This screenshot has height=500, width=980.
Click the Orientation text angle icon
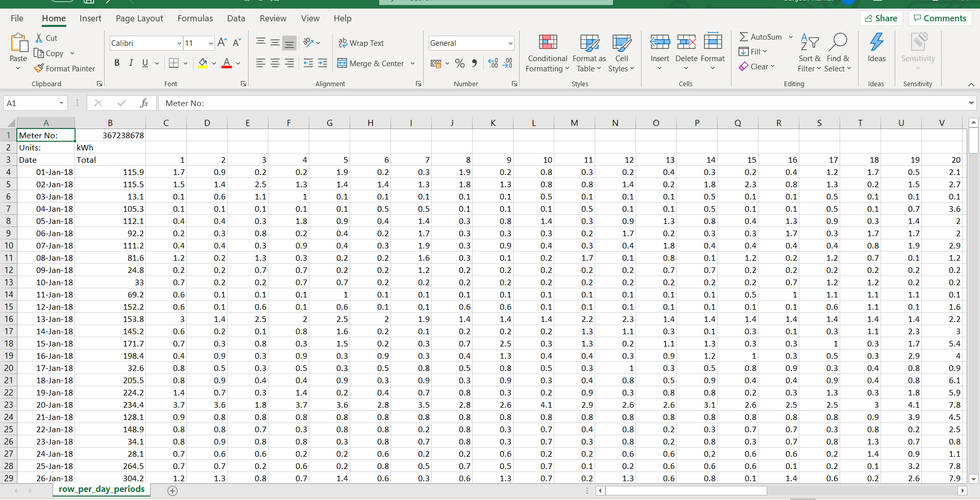pos(308,42)
